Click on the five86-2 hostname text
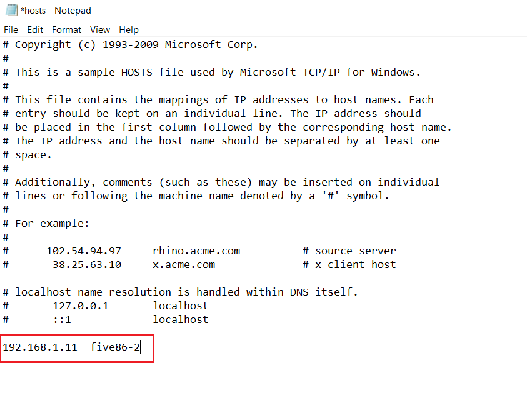The height and width of the screenshot is (420, 527). (115, 346)
